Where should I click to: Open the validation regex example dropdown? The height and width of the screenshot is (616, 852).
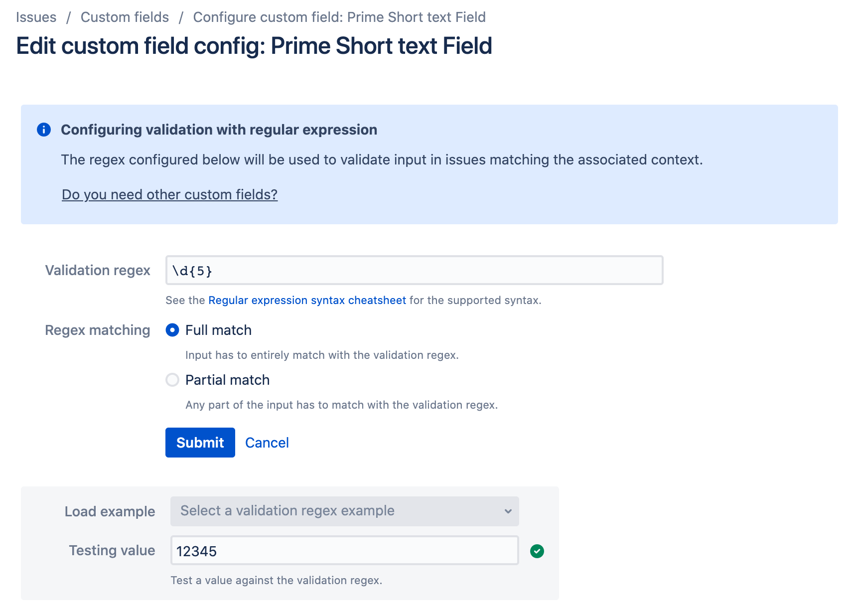click(344, 511)
